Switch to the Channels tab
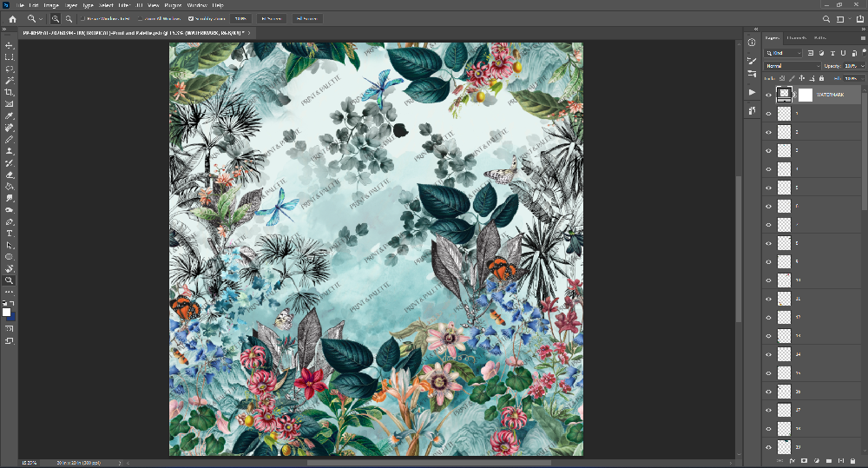868x468 pixels. [796, 37]
